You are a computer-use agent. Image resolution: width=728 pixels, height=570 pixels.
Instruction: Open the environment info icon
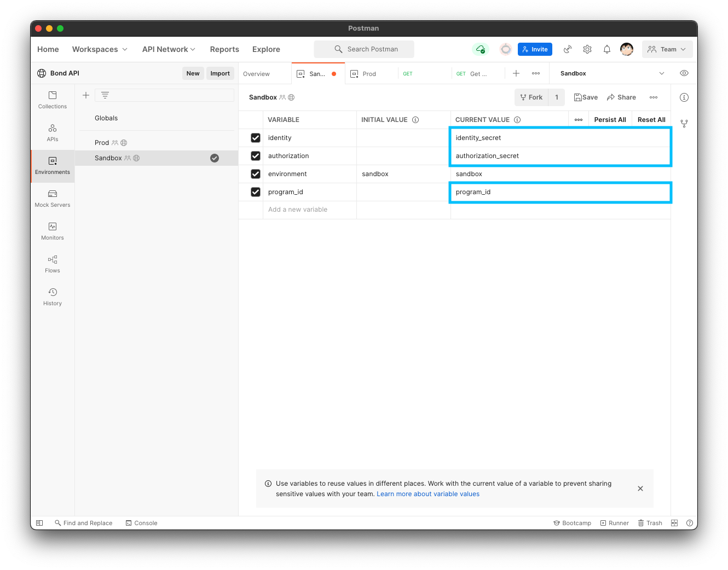684,97
